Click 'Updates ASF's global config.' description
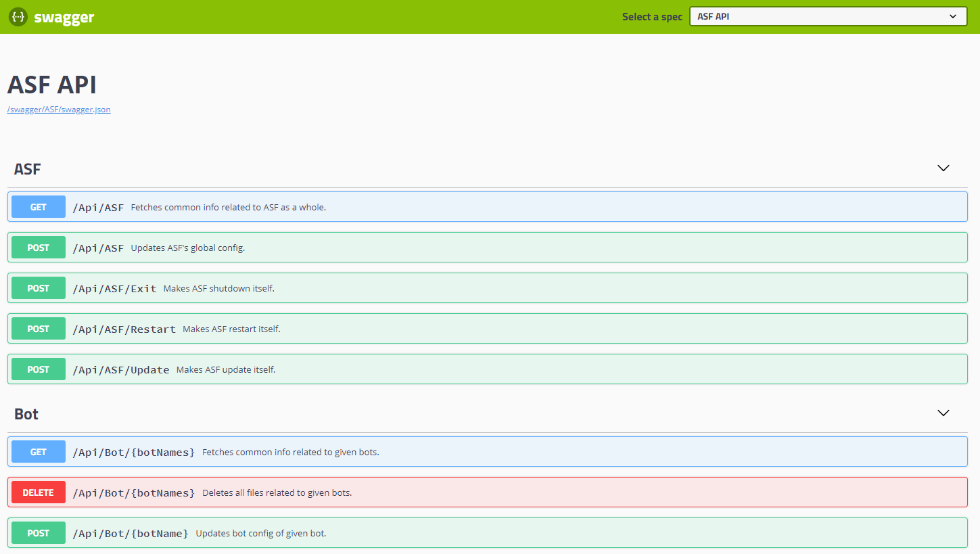This screenshot has height=554, width=980. [x=188, y=248]
